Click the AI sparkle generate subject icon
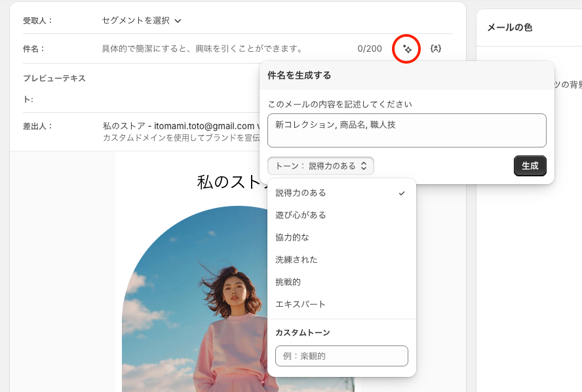Viewport: 582px width, 392px height. coord(407,49)
